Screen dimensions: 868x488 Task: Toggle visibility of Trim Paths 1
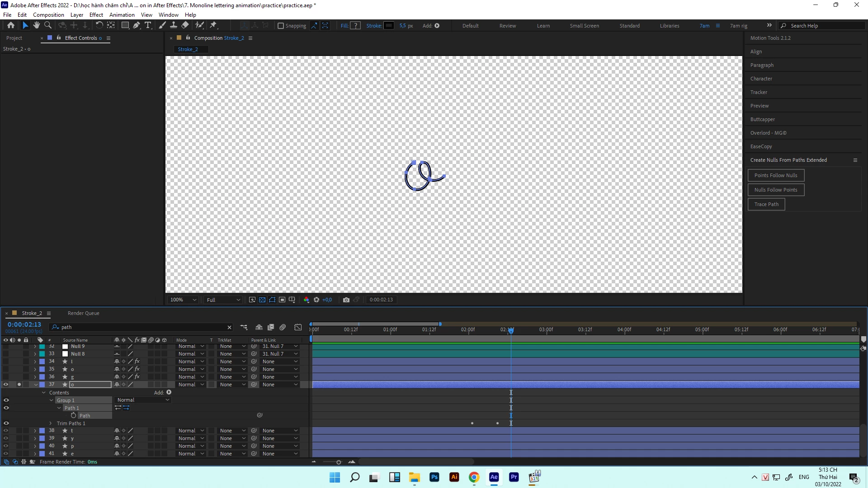[6, 423]
